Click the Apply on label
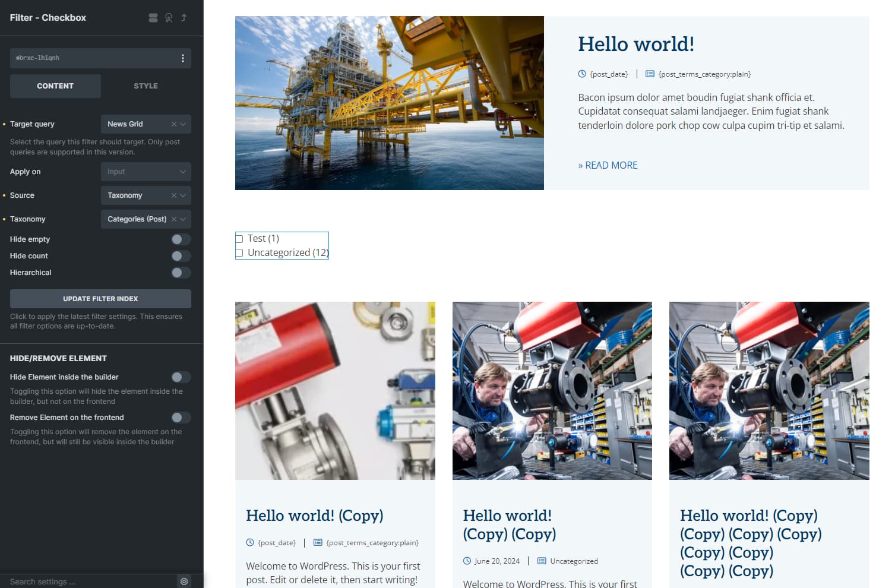The height and width of the screenshot is (588, 895). (26, 172)
